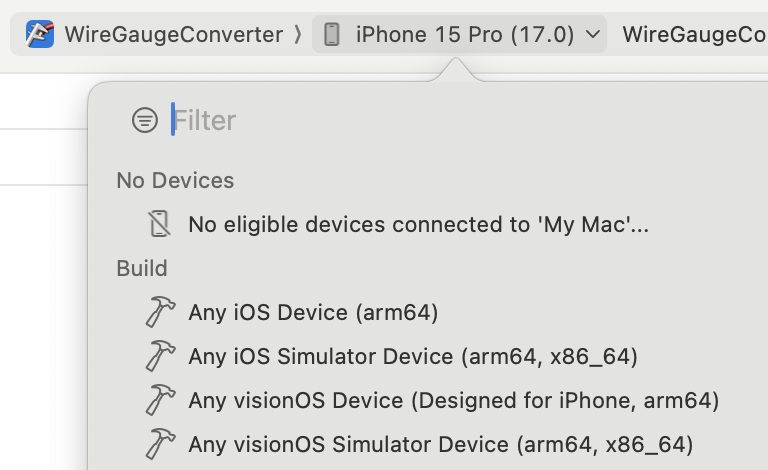Click the iPhone device icon in toolbar
Viewport: 768px width, 470px height.
pos(332,35)
